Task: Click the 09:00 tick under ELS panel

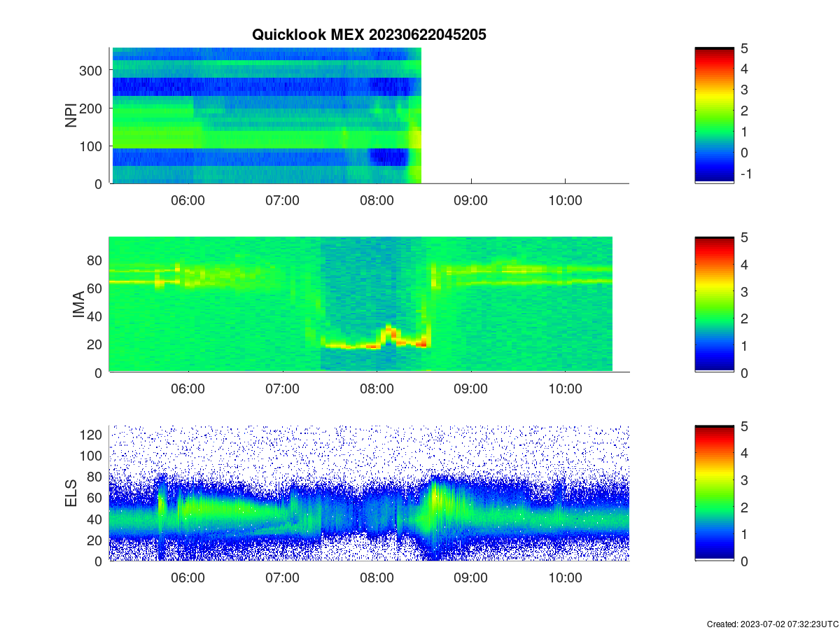Action: [471, 578]
